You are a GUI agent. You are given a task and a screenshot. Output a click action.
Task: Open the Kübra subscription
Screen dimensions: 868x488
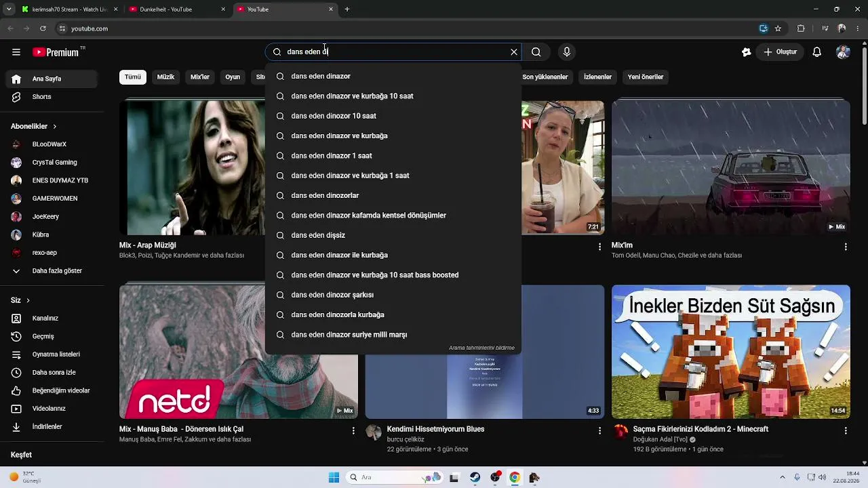point(52,235)
